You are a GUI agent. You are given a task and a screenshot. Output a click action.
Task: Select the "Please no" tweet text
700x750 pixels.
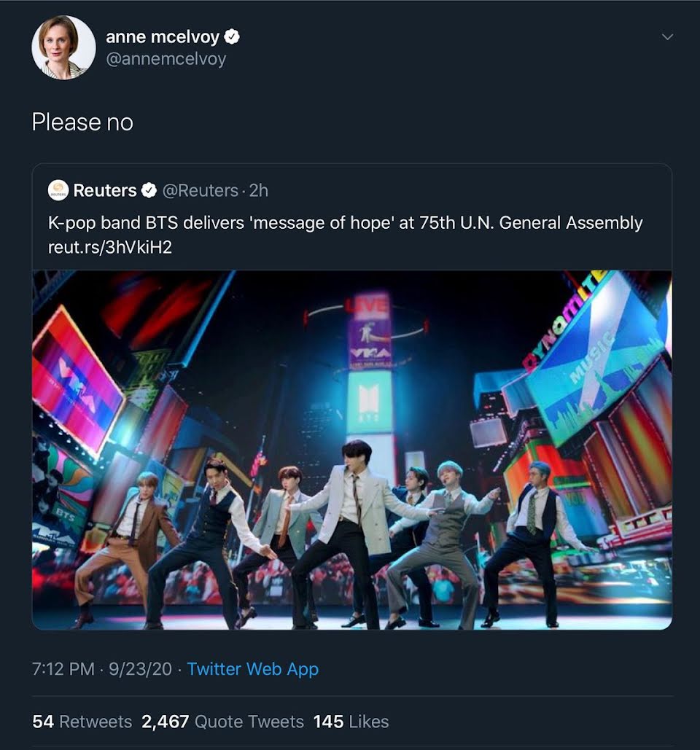point(82,122)
